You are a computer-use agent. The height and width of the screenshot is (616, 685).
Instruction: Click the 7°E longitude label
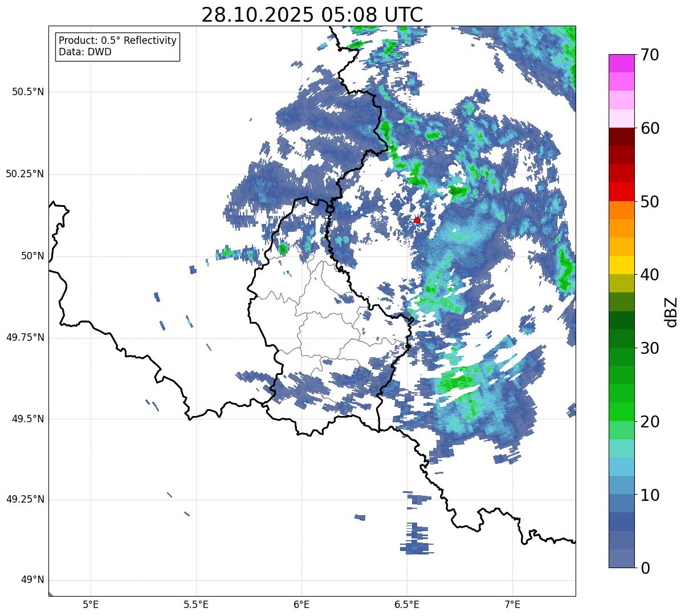click(x=512, y=604)
